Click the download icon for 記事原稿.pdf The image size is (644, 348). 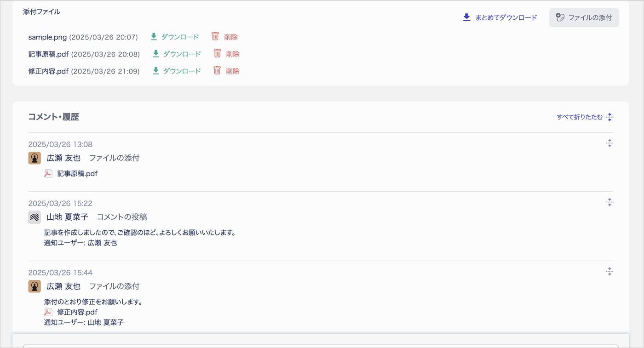155,53
